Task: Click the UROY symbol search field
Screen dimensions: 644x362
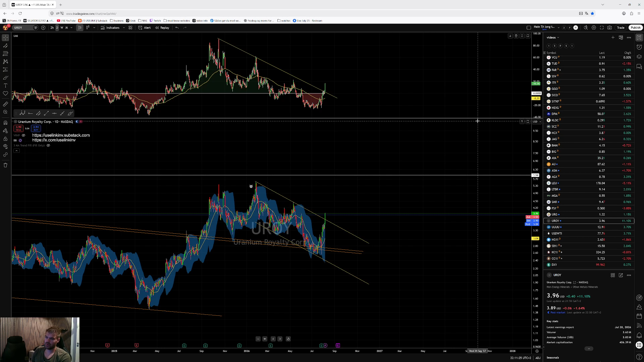Action: (25, 28)
